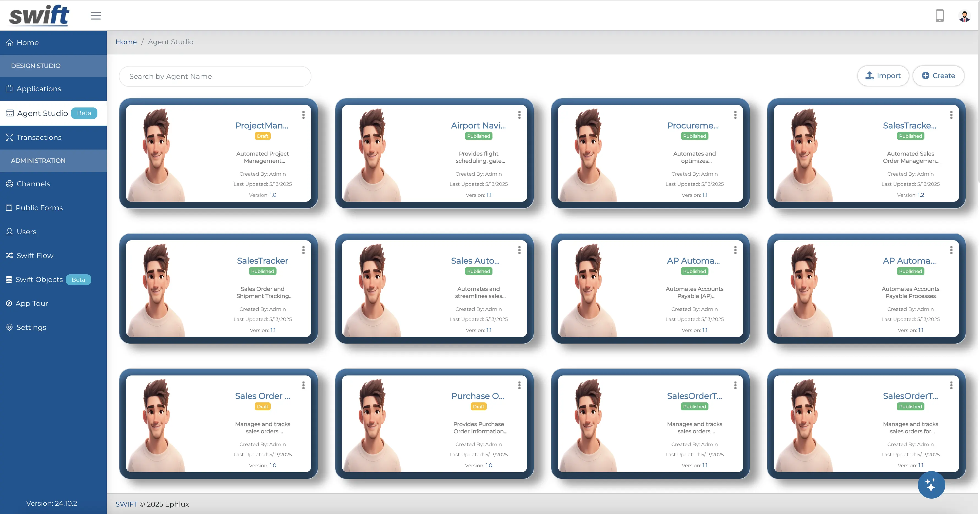Open the user profile avatar

point(964,16)
